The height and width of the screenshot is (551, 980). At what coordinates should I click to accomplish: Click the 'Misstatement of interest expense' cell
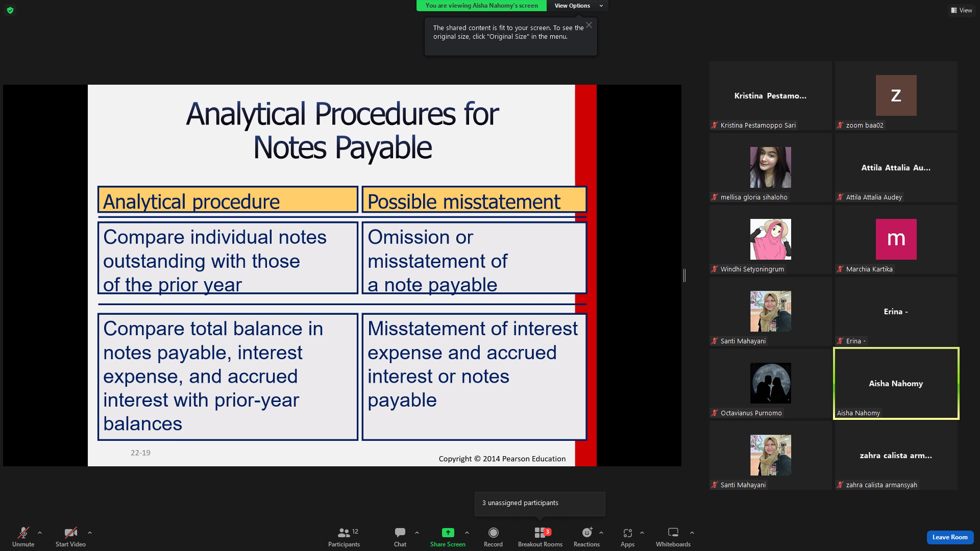click(474, 377)
